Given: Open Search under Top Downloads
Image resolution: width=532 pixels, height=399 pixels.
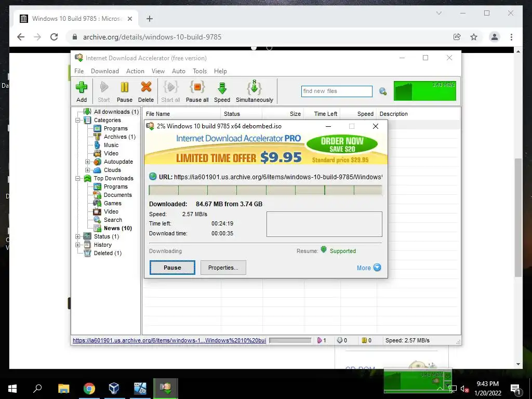Looking at the screenshot, I should click(113, 220).
